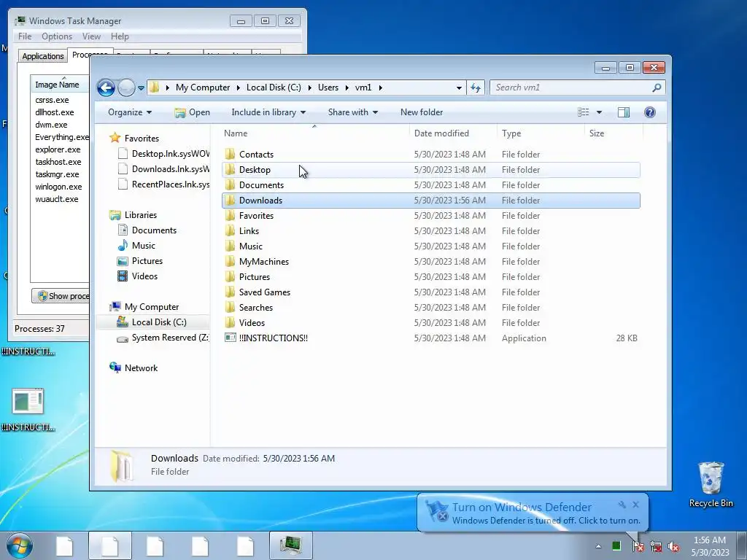The height and width of the screenshot is (560, 747).
Task: Click My Computer breadcrumb
Action: click(x=203, y=87)
